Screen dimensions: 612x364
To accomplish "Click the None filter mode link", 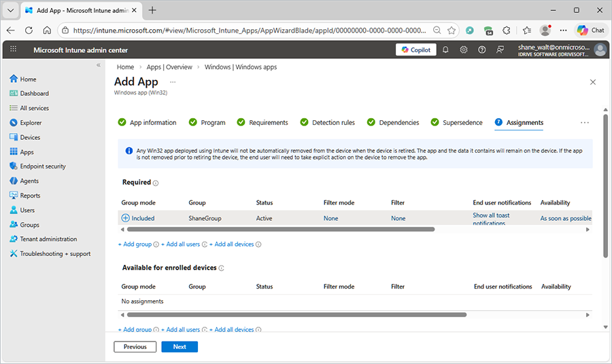I will (x=330, y=219).
